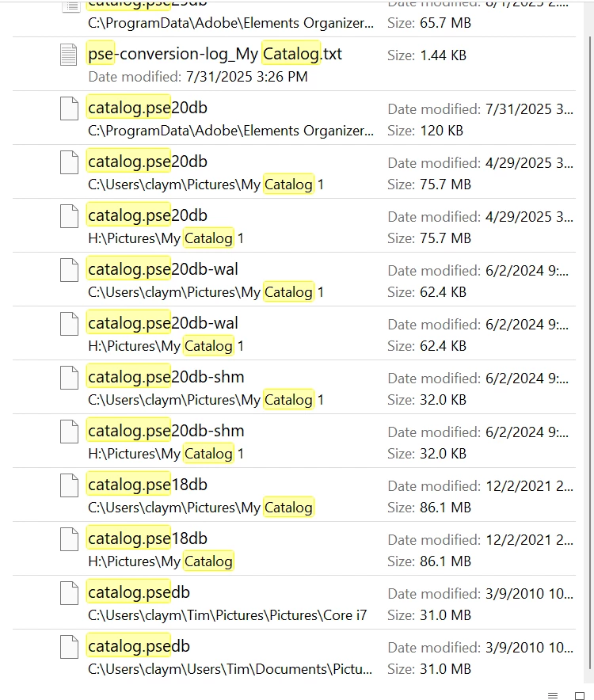This screenshot has width=594, height=700.
Task: Switch to large thumbnails view icon at bottom right
Action: click(580, 695)
